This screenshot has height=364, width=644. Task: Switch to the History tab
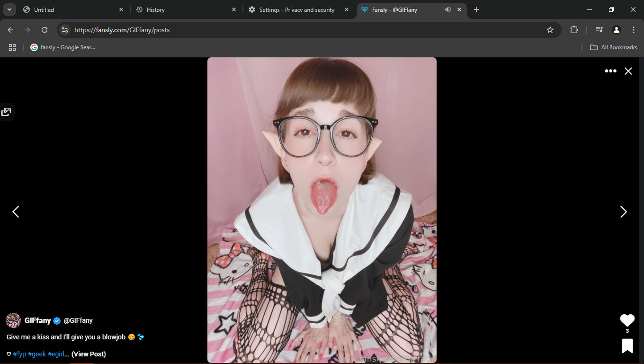(155, 10)
